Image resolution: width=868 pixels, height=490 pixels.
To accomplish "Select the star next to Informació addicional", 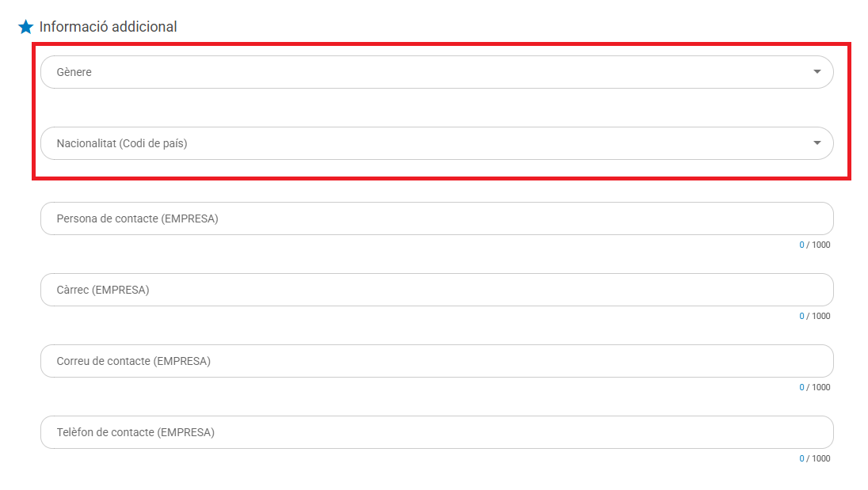I will tap(25, 25).
